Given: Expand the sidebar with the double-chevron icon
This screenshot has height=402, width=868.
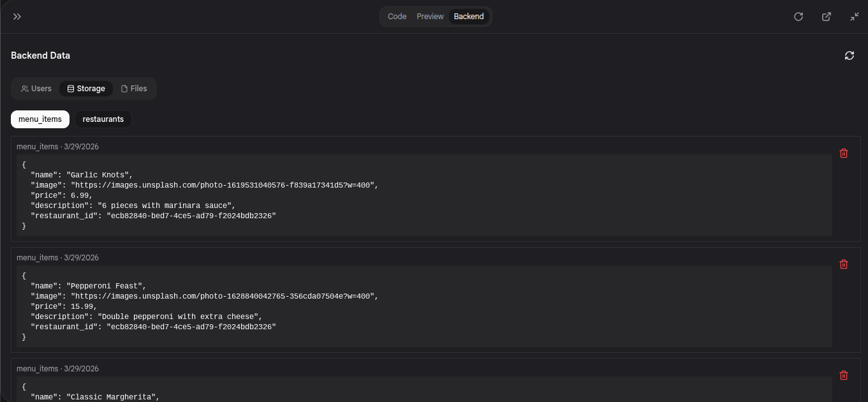Looking at the screenshot, I should click(17, 16).
